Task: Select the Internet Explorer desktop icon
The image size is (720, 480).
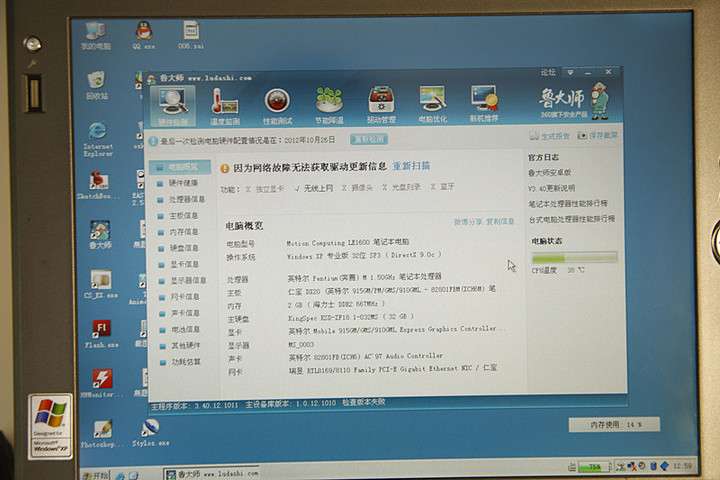Action: pos(98,139)
